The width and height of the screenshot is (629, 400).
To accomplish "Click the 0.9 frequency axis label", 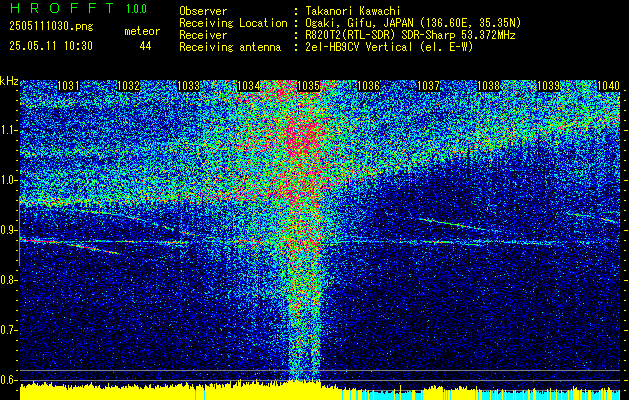I will click(8, 230).
